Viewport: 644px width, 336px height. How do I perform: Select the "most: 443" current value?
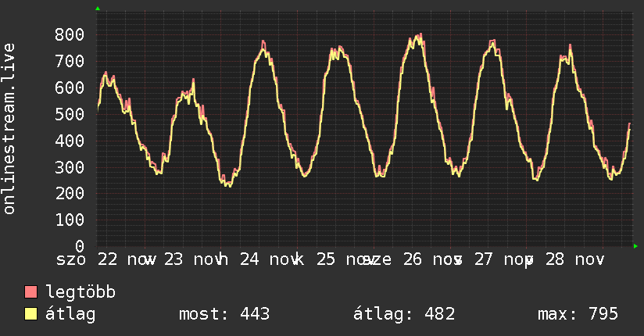(224, 314)
